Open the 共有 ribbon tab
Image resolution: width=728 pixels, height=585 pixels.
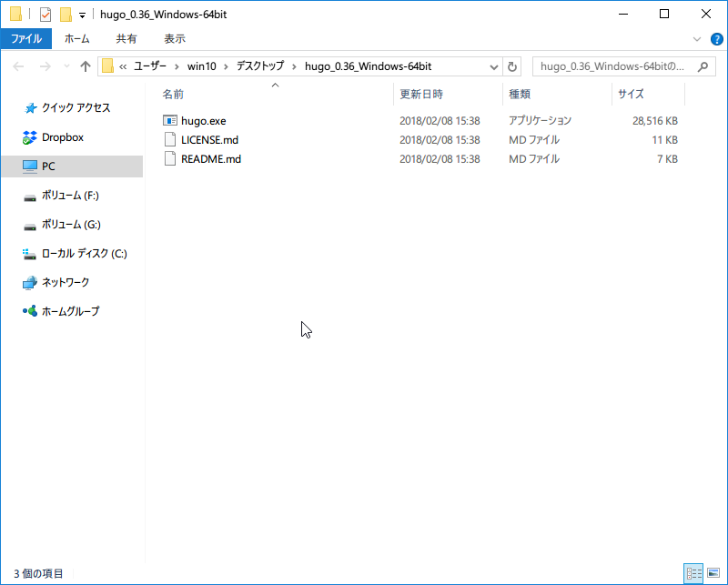click(x=126, y=39)
